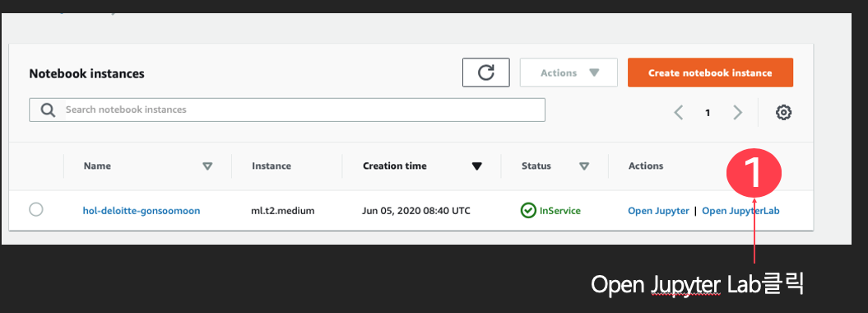The height and width of the screenshot is (313, 868).
Task: Sort by Name column arrow
Action: [x=207, y=166]
